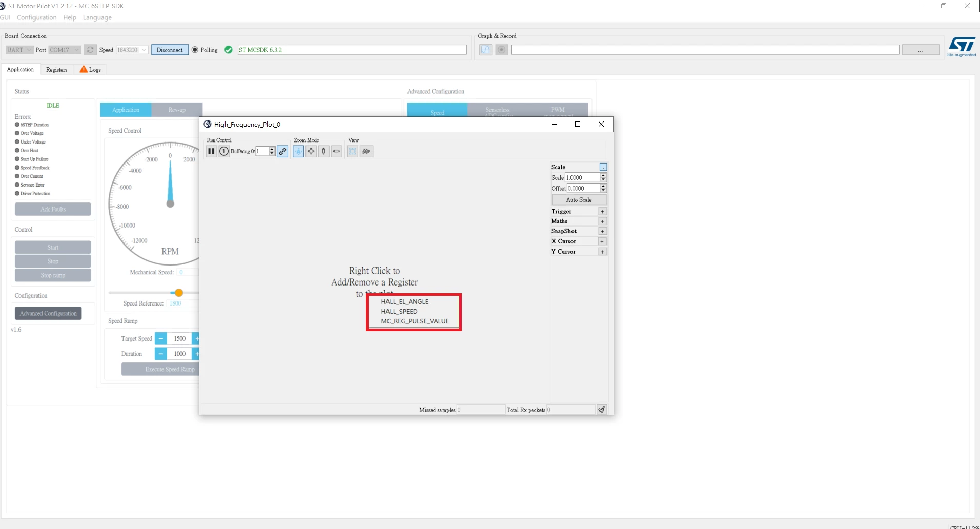
Task: Click the Auto Scale button
Action: (579, 200)
